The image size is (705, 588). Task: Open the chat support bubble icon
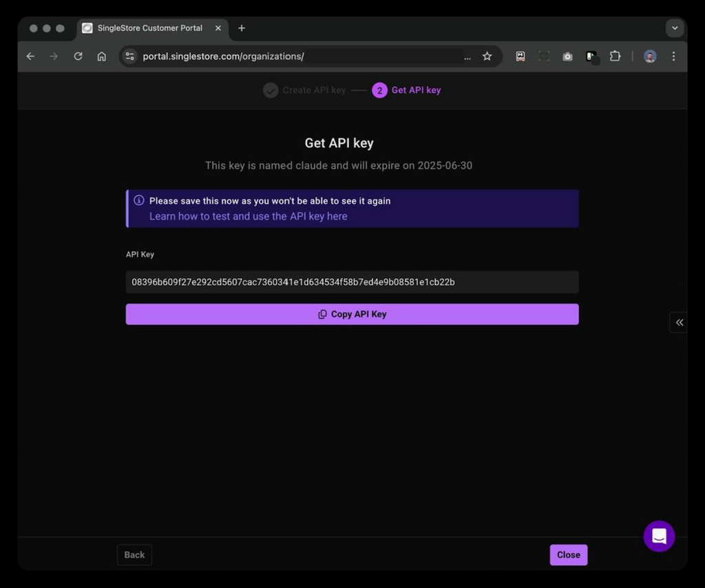point(659,536)
